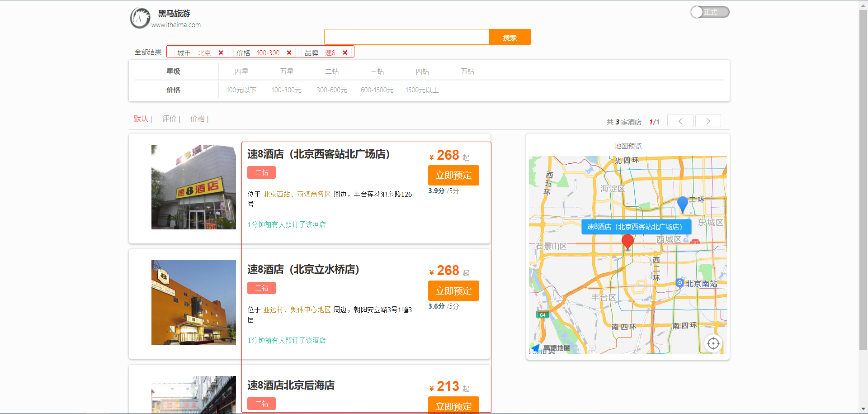Toggle the 正式 switch
This screenshot has width=868, height=414.
tap(710, 12)
